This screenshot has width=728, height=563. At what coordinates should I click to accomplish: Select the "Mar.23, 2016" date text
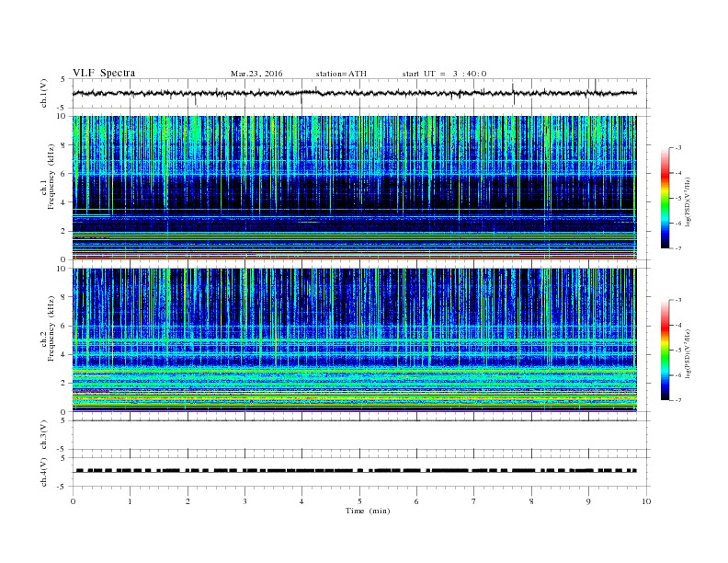[256, 74]
